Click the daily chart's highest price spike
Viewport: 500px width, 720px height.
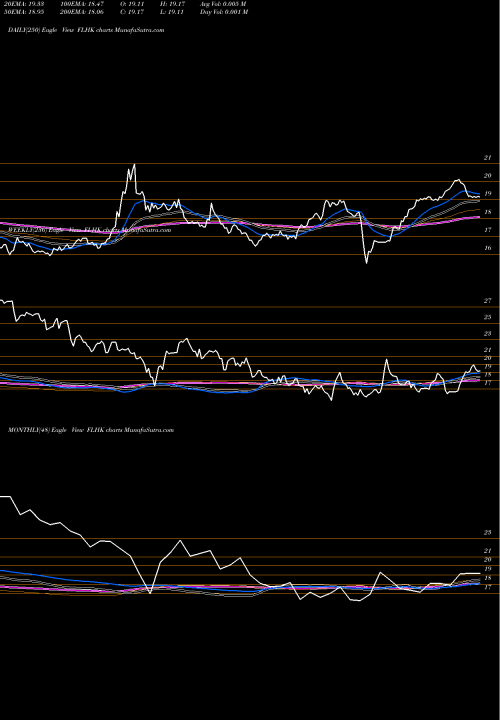[134, 165]
